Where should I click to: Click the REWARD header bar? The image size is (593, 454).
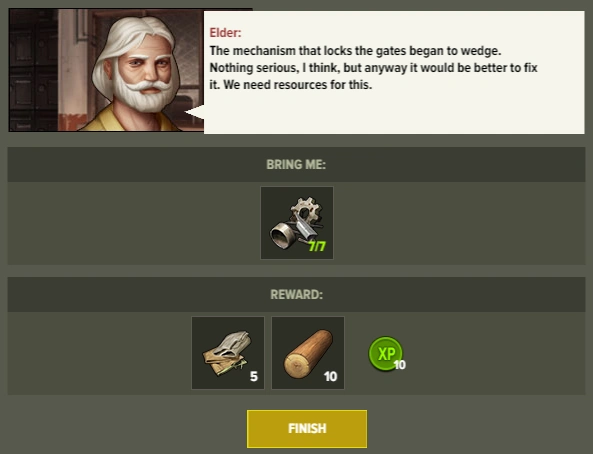[x=296, y=295]
